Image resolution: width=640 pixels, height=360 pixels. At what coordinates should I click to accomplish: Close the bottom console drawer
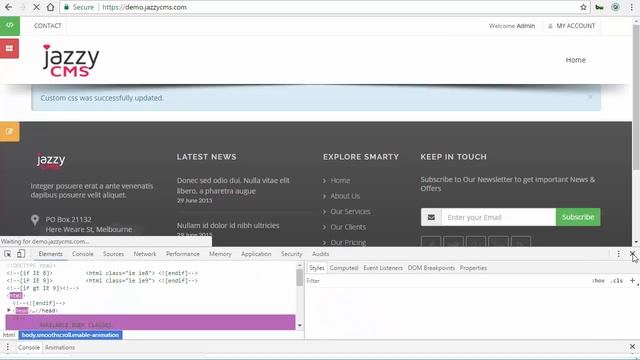pyautogui.click(x=632, y=347)
